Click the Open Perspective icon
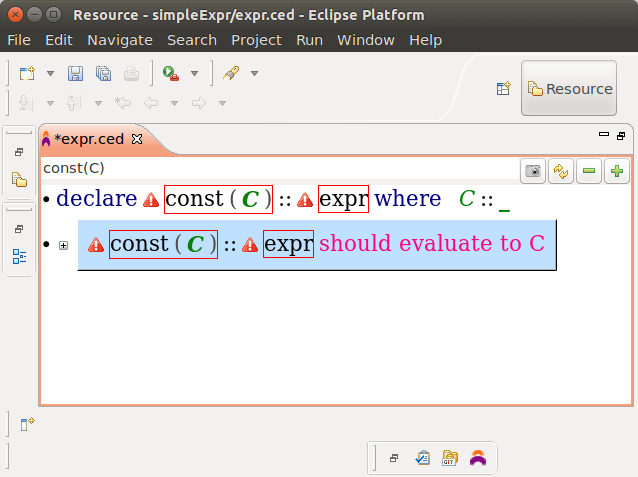 pyautogui.click(x=504, y=89)
